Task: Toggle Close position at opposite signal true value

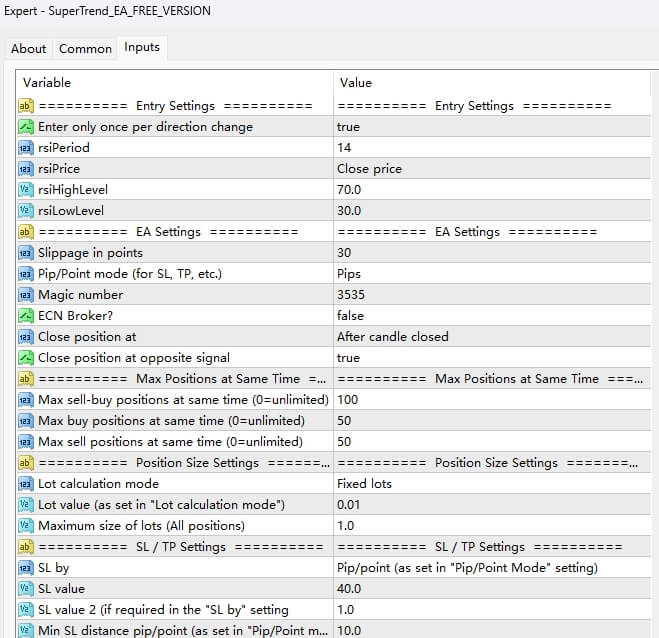Action: pos(492,358)
